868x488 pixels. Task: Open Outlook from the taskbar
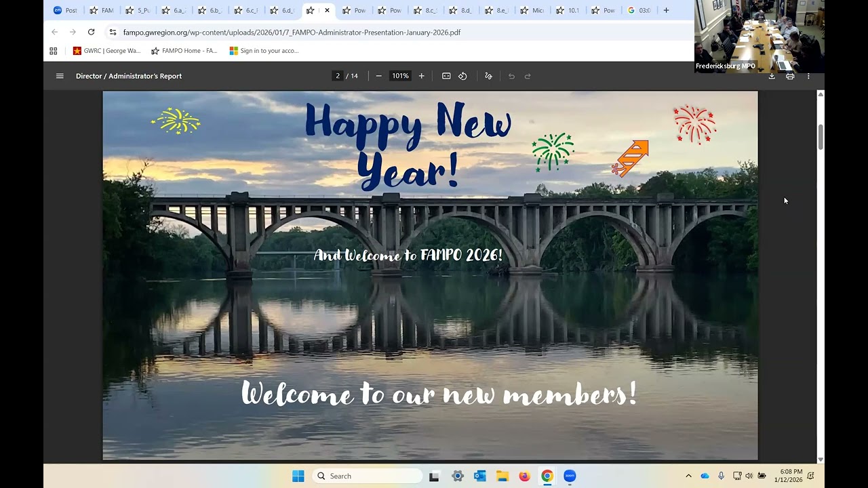tap(480, 476)
